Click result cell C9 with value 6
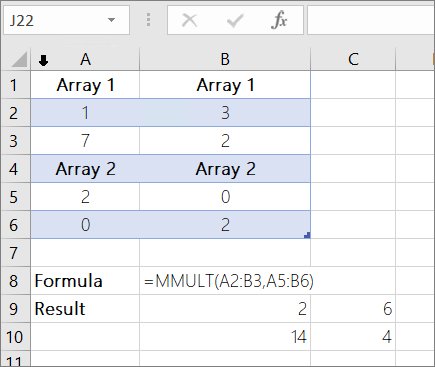Screen dimensions: 435x367 tap(353, 309)
